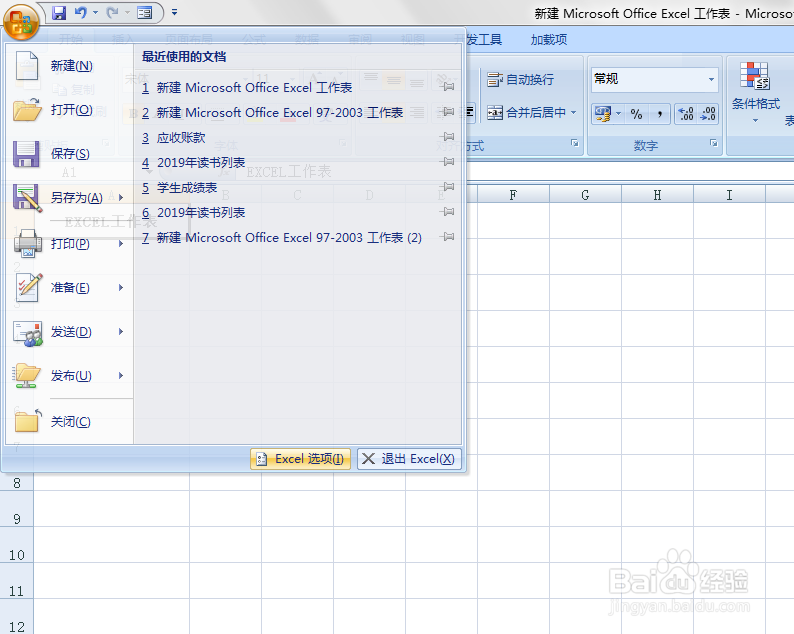The image size is (794, 634).
Task: Click the 合并后居中 button
Action: click(x=527, y=112)
